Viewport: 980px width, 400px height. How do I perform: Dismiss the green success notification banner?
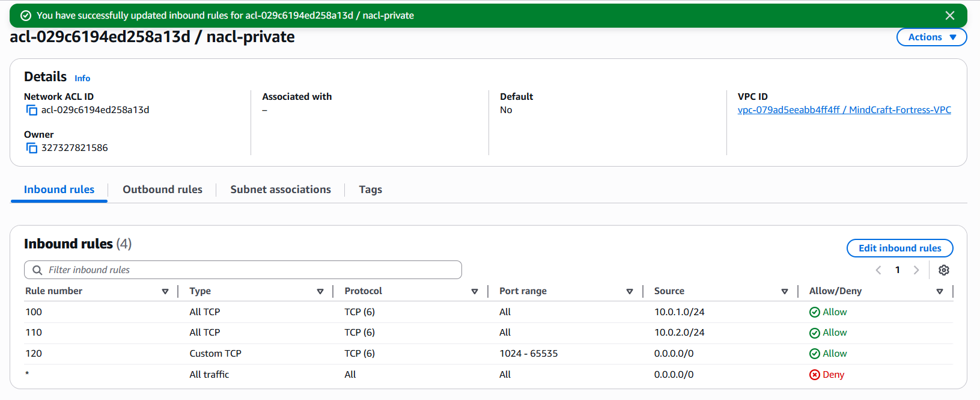[950, 16]
